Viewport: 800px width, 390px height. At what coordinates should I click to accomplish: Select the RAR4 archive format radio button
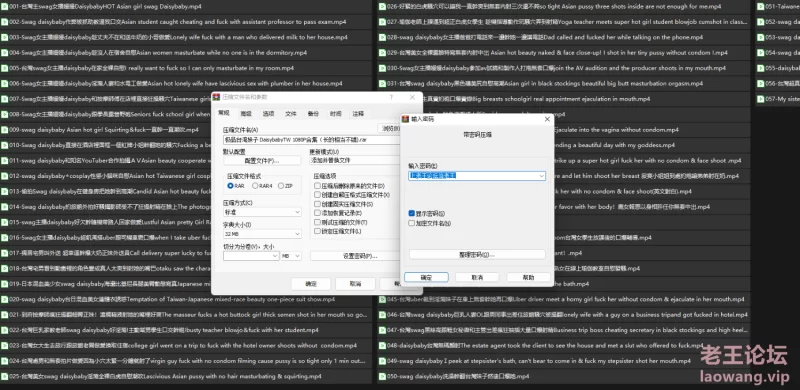[255, 186]
